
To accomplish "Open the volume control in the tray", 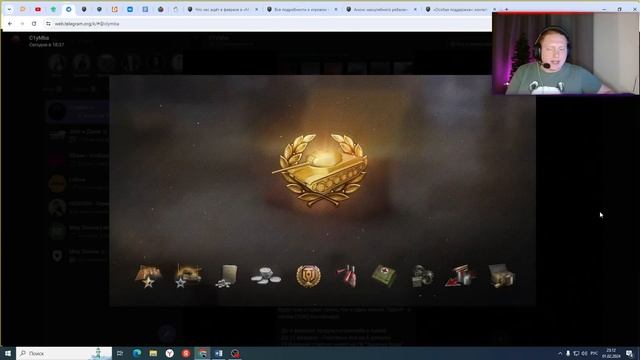I will tap(584, 353).
